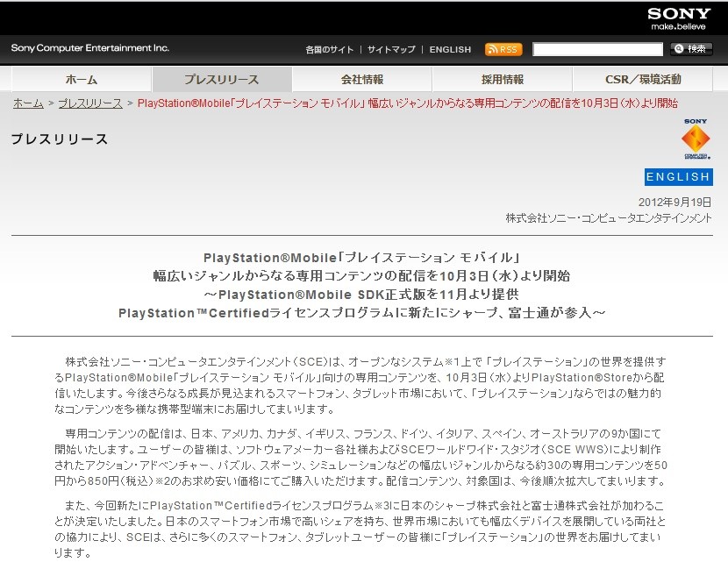The width and height of the screenshot is (728, 562).
Task: Click the date 2012年9月19日
Action: pyautogui.click(x=674, y=202)
